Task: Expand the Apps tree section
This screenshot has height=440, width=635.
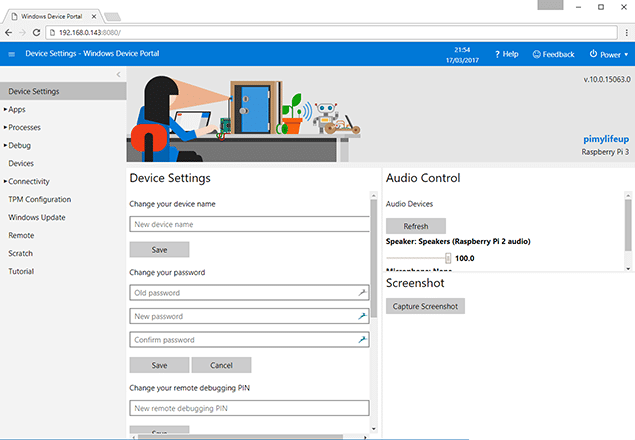Action: (x=5, y=109)
